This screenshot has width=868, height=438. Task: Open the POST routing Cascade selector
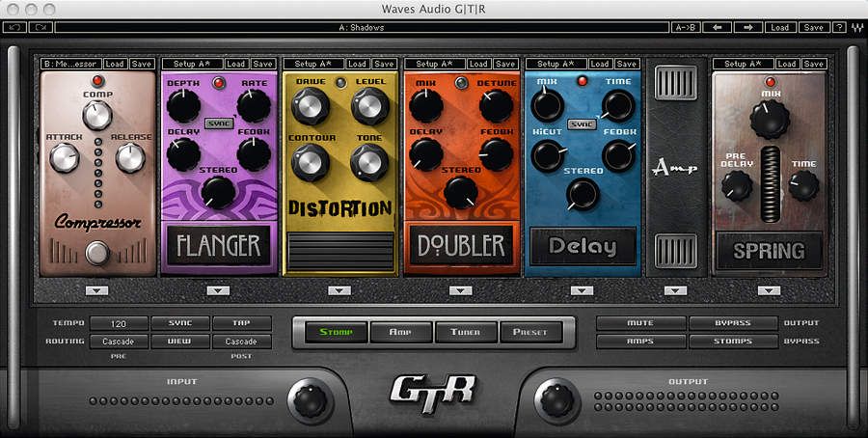click(242, 342)
